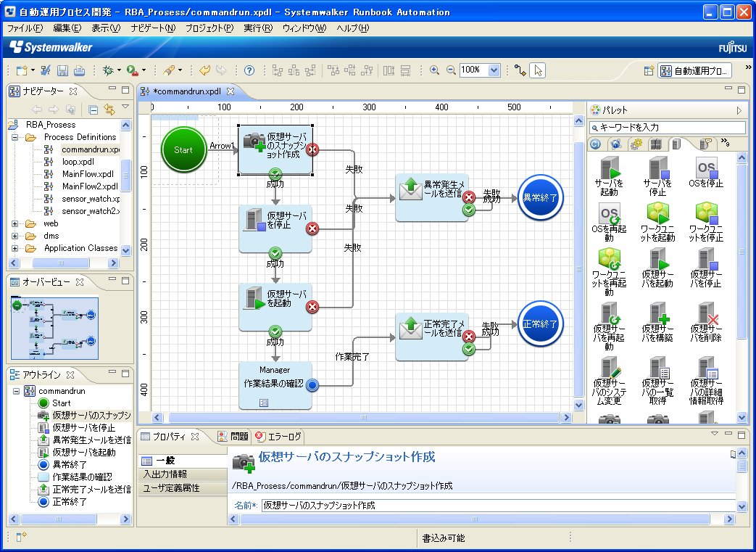Select the ワークユニットを再起動 palette icon
Screen dimensions: 756x552
coord(609,272)
